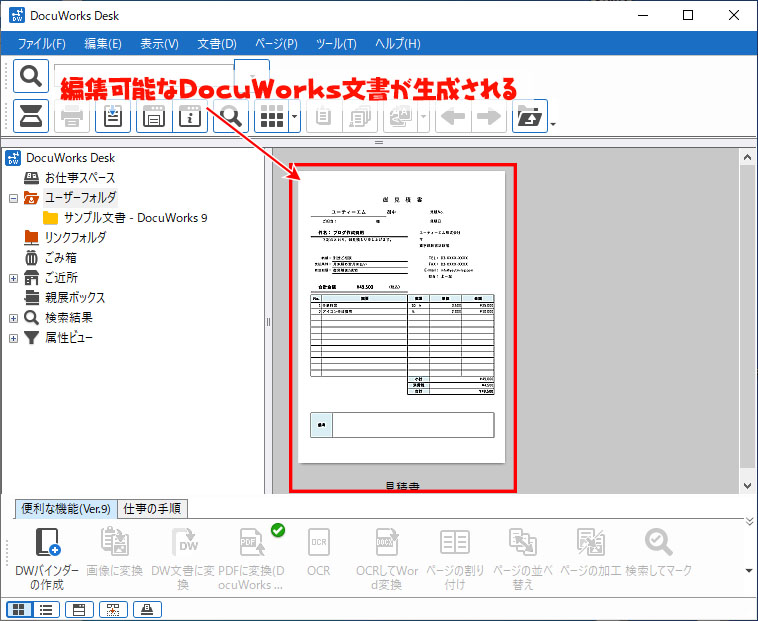Image resolution: width=758 pixels, height=621 pixels.
Task: Click the back arrow toolbar icon
Action: pos(453,116)
